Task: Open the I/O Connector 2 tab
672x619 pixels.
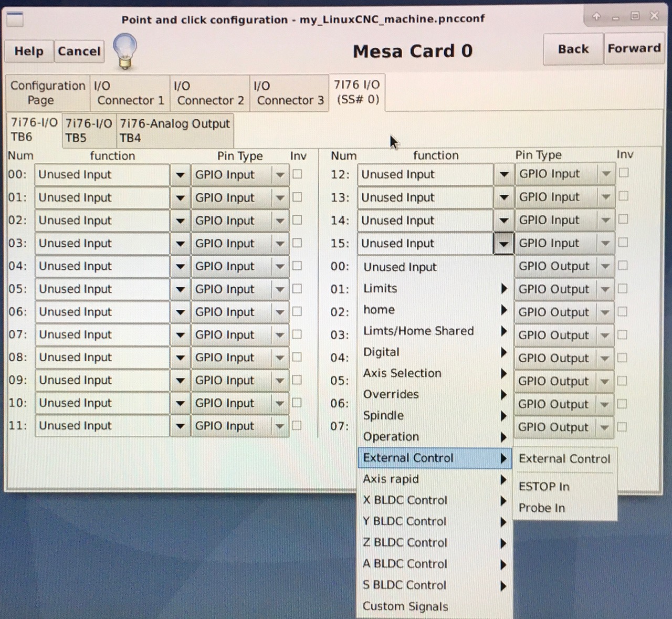Action: pyautogui.click(x=209, y=93)
